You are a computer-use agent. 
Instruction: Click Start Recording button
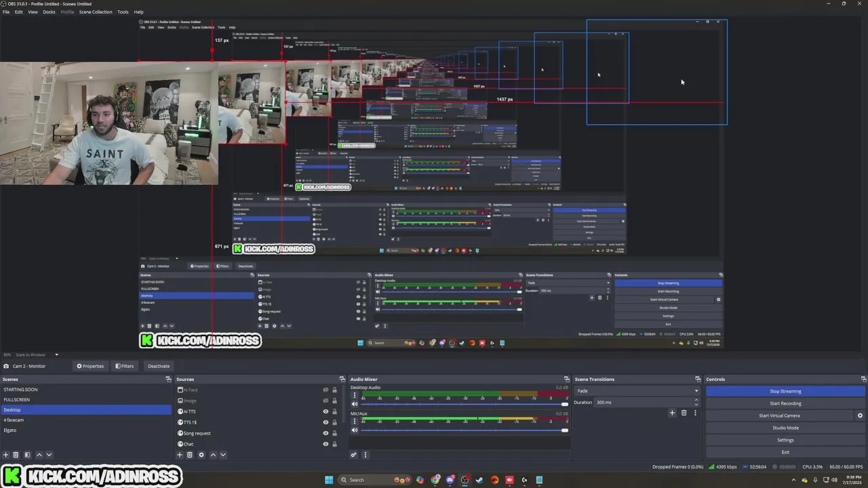pyautogui.click(x=785, y=403)
